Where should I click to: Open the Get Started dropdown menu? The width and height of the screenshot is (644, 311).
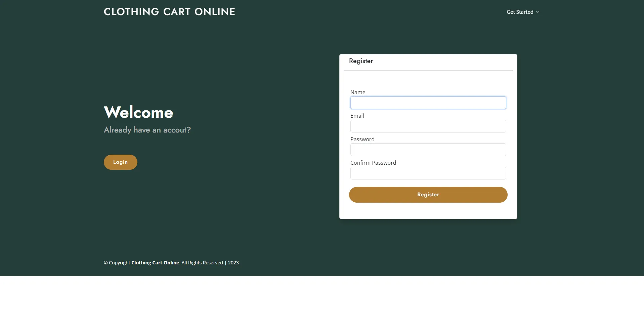click(523, 12)
